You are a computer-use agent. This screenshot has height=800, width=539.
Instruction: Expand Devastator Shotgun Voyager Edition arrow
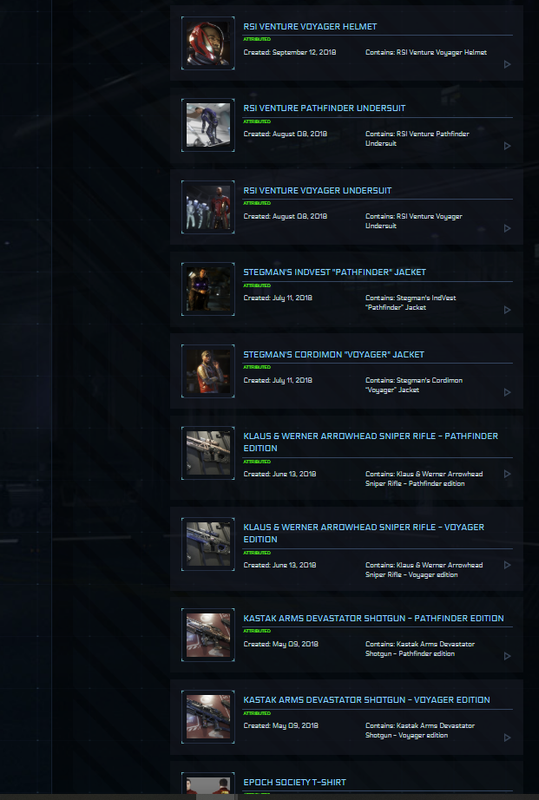(x=507, y=737)
